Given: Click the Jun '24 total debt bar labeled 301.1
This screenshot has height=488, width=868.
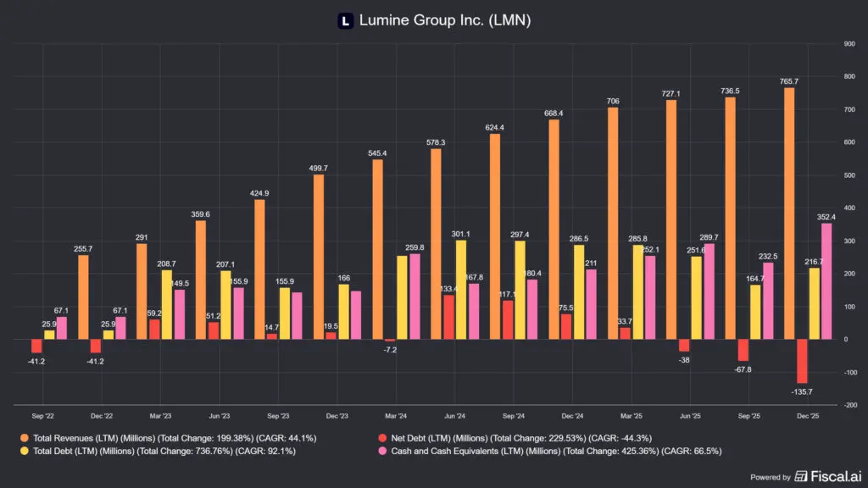Looking at the screenshot, I should tap(461, 290).
